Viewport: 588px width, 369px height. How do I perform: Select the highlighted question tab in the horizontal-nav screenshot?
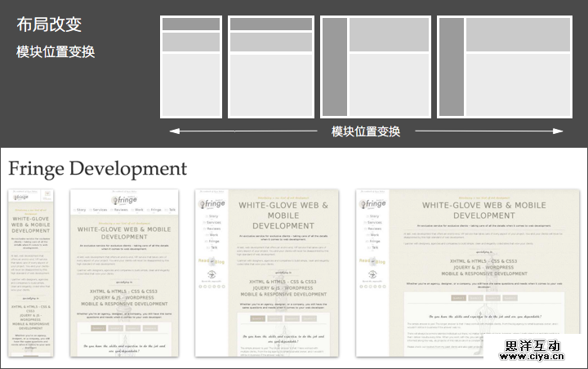tap(98, 328)
